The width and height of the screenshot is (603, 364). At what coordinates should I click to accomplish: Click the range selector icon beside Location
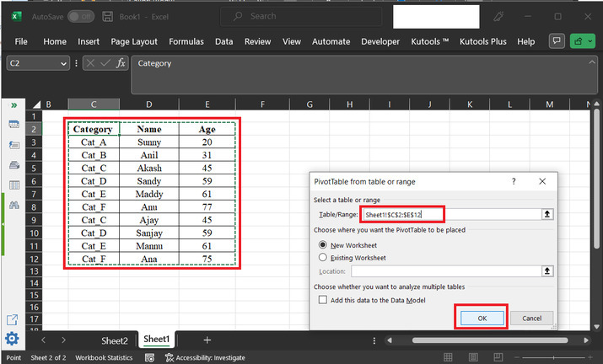coord(547,270)
